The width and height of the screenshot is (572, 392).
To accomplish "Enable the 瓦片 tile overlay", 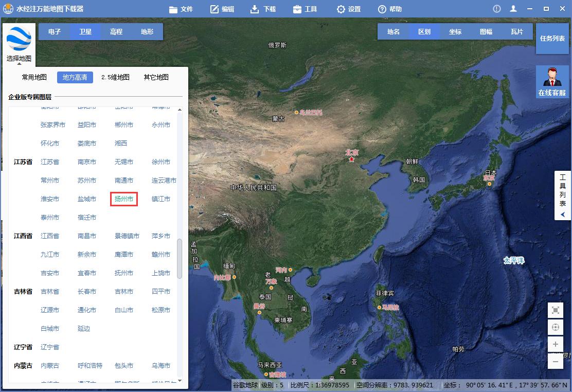I will pyautogui.click(x=517, y=31).
